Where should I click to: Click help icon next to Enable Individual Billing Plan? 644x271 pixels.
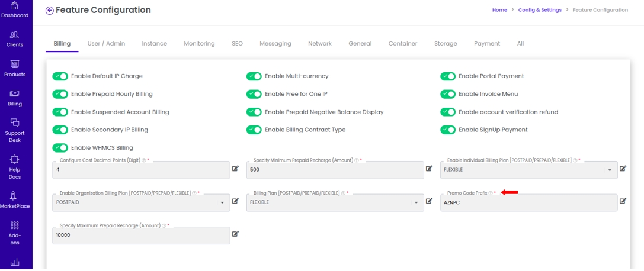pyautogui.click(x=575, y=160)
